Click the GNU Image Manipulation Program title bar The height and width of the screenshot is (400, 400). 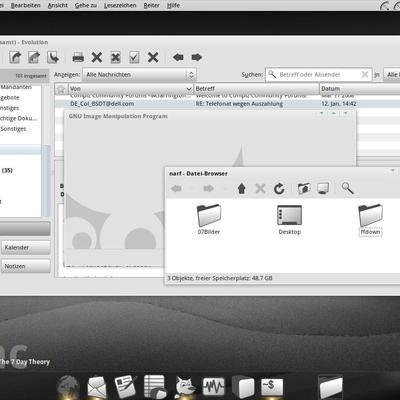pyautogui.click(x=210, y=116)
